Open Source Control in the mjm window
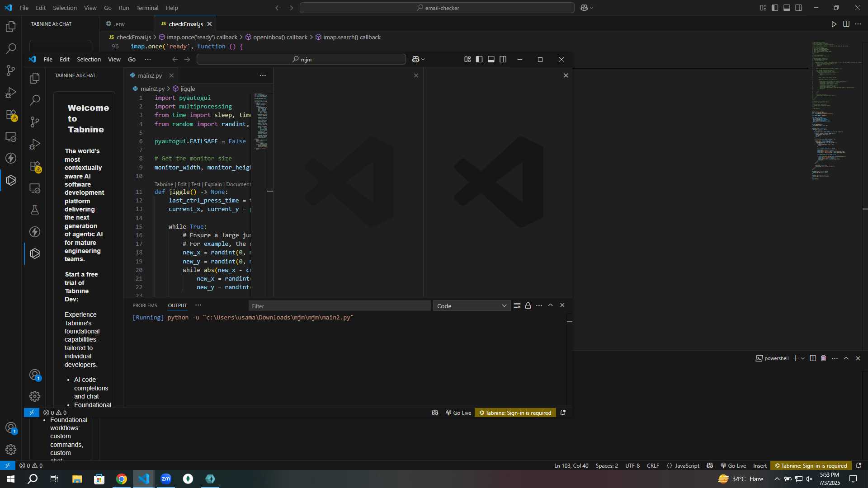This screenshot has height=488, width=868. (x=35, y=122)
